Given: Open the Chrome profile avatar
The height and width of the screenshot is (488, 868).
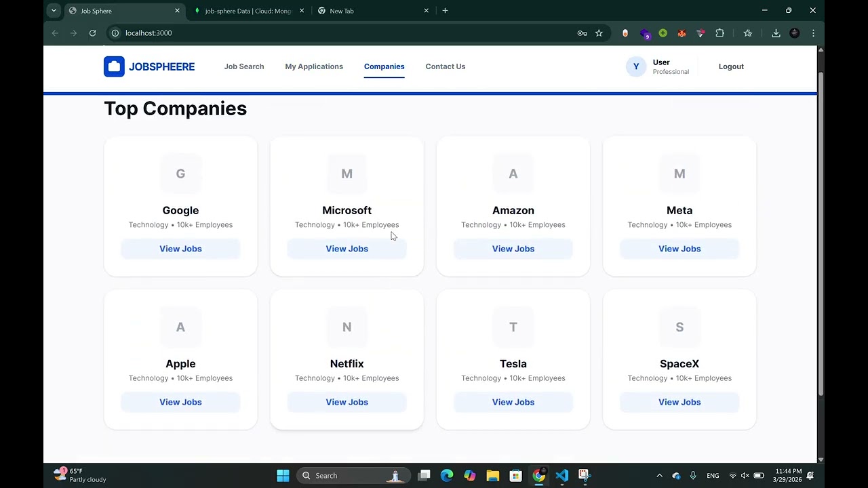Looking at the screenshot, I should 795,33.
